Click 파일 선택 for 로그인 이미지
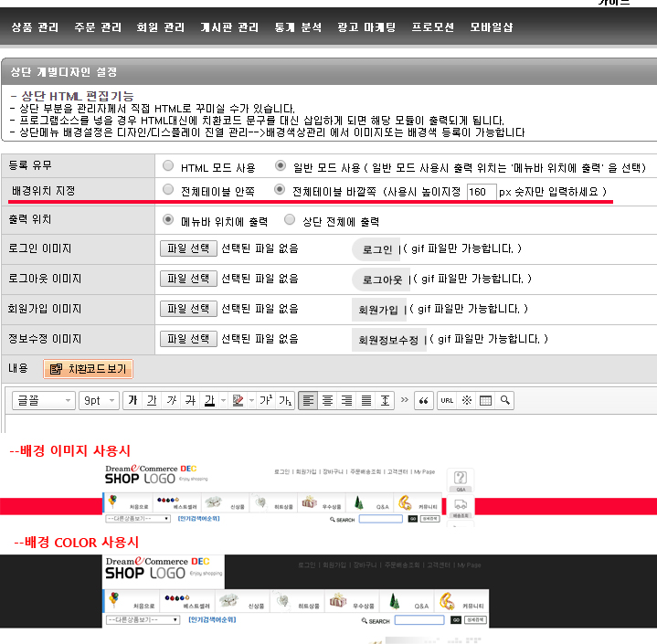The height and width of the screenshot is (644, 657). (188, 248)
